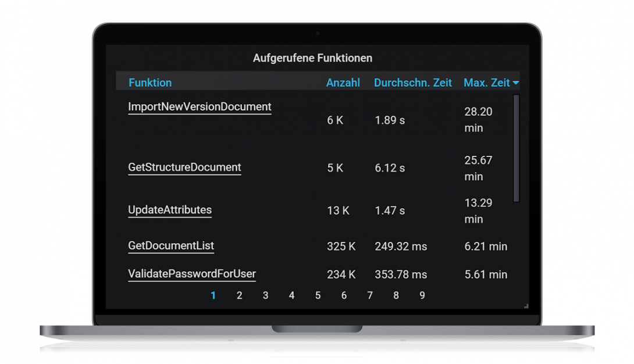Sort table by Anzahl column header
The height and width of the screenshot is (364, 634).
click(343, 83)
